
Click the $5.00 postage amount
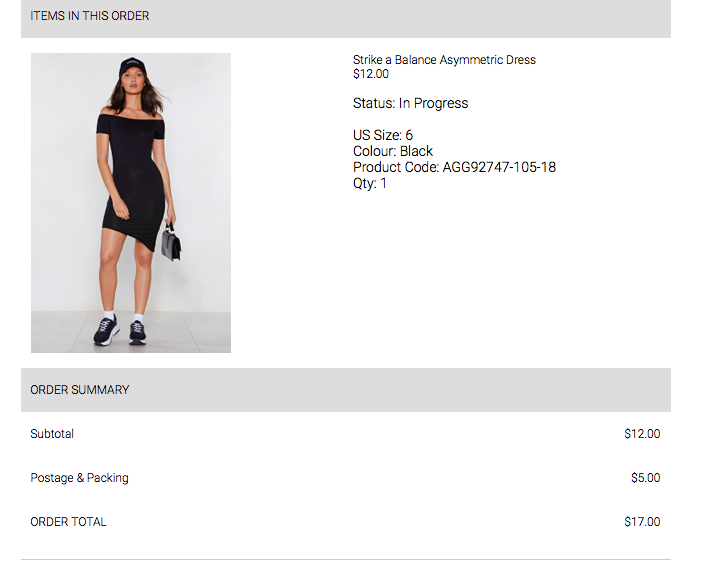(x=645, y=478)
